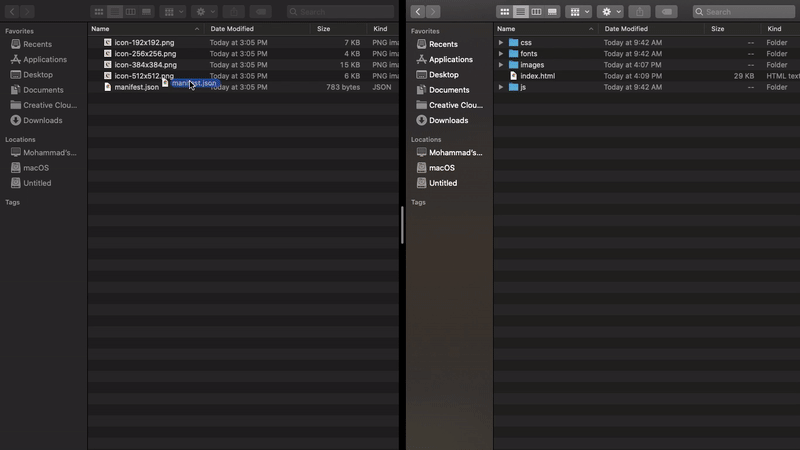
Task: Go back in the right Finder window
Action: tap(417, 12)
